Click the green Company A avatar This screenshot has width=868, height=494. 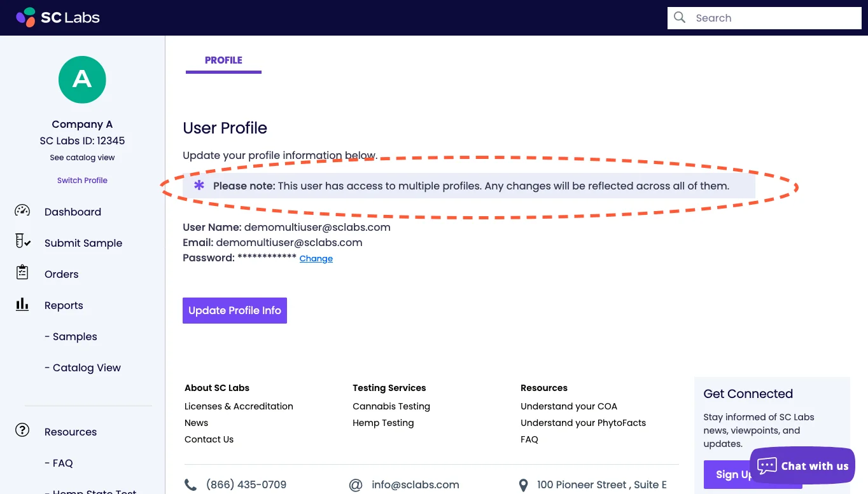point(82,79)
